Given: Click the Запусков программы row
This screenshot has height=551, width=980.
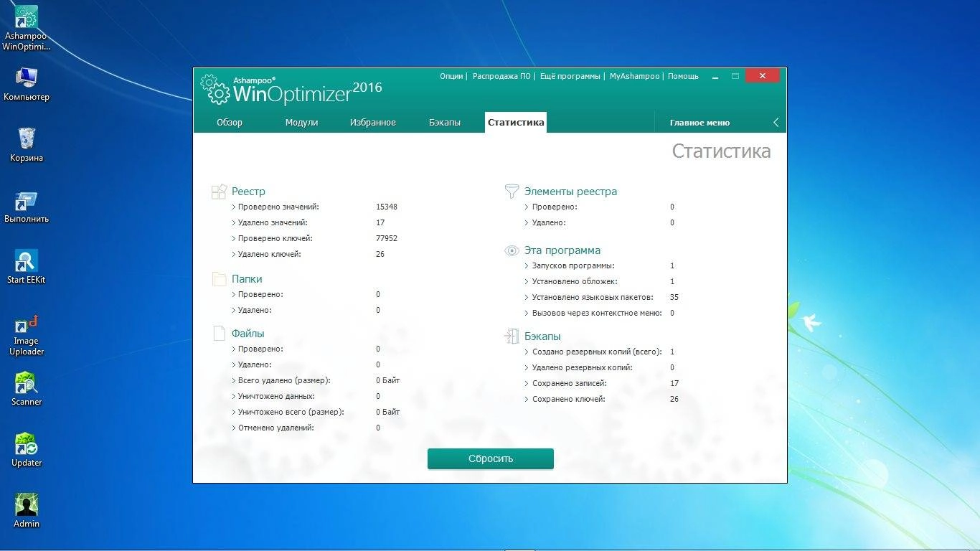Looking at the screenshot, I should pyautogui.click(x=600, y=265).
